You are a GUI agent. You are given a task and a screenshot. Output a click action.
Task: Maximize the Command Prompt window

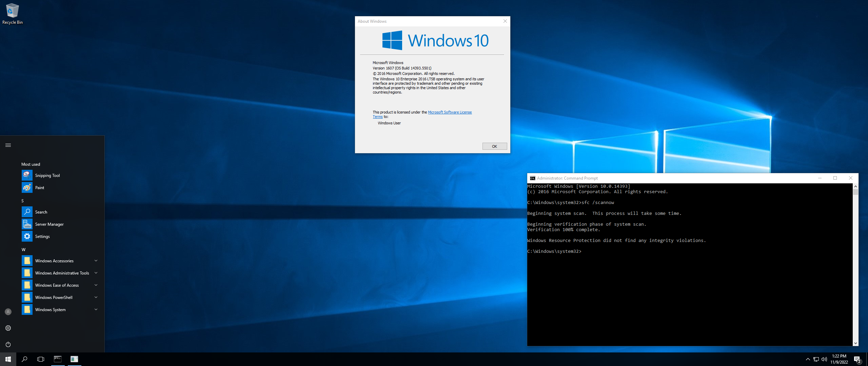click(x=835, y=178)
